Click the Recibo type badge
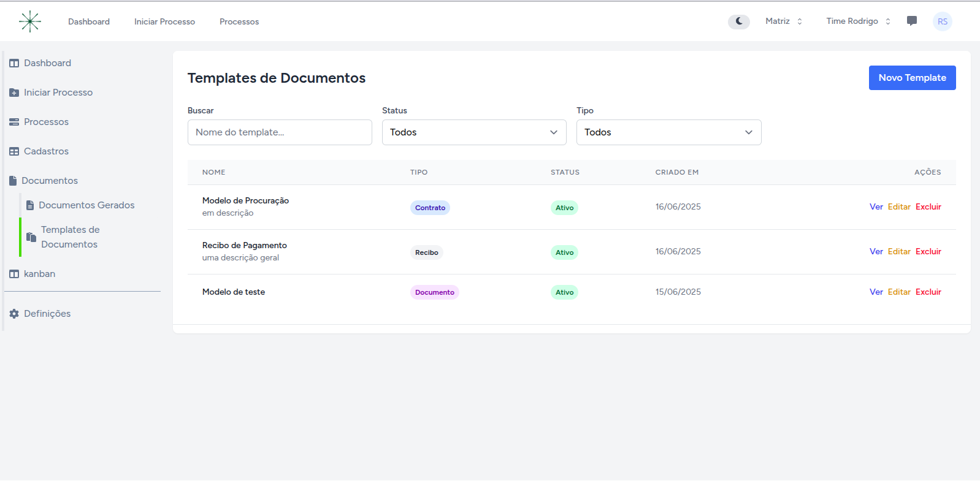The height and width of the screenshot is (481, 980). click(426, 252)
